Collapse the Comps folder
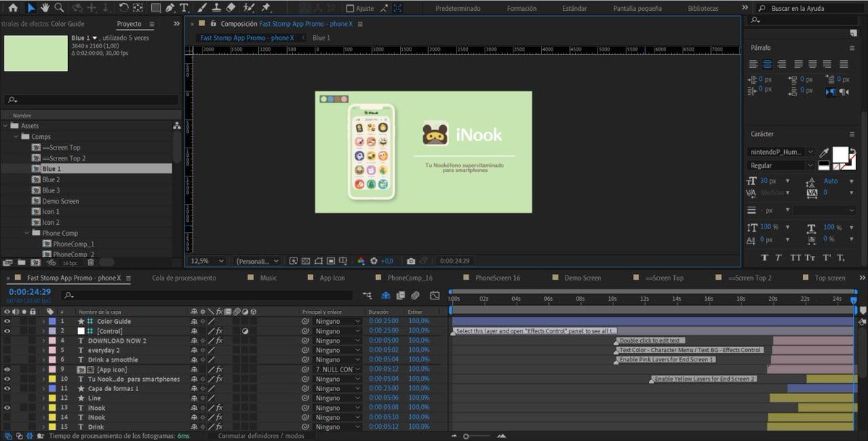Image resolution: width=868 pixels, height=441 pixels. pos(16,137)
